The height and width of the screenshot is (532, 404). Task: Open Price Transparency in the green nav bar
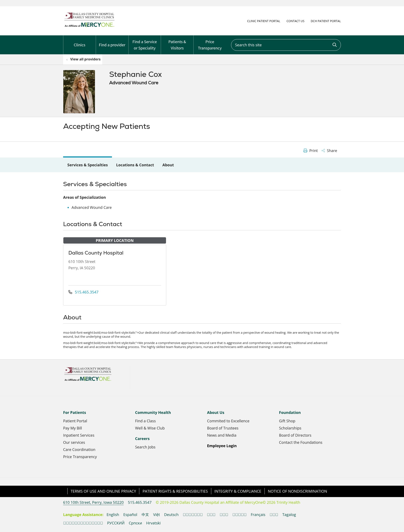click(210, 45)
